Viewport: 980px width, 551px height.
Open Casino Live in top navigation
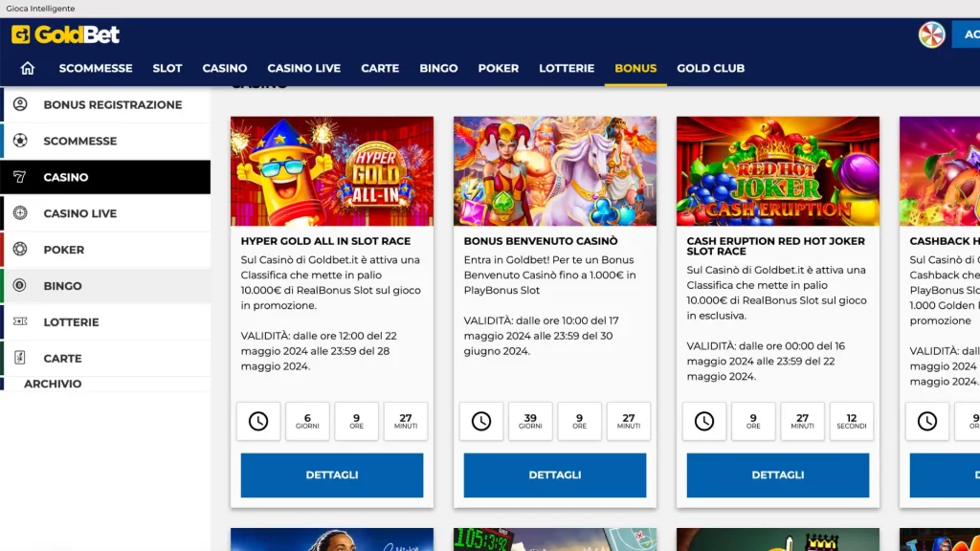point(303,68)
